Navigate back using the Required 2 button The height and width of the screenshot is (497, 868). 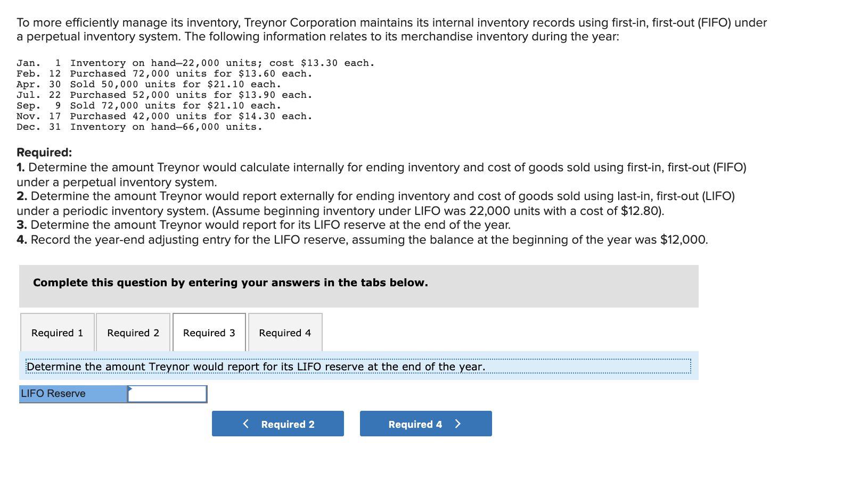tap(277, 424)
